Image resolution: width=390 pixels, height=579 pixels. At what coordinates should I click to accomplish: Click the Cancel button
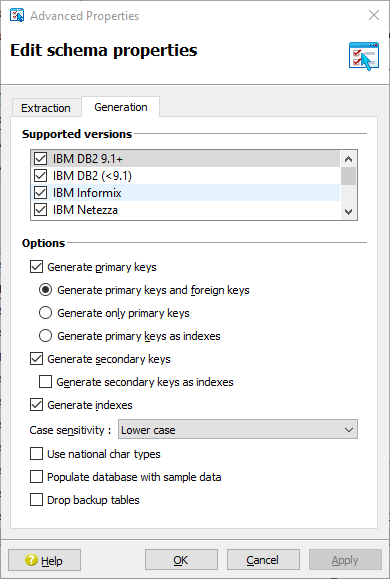tap(263, 560)
